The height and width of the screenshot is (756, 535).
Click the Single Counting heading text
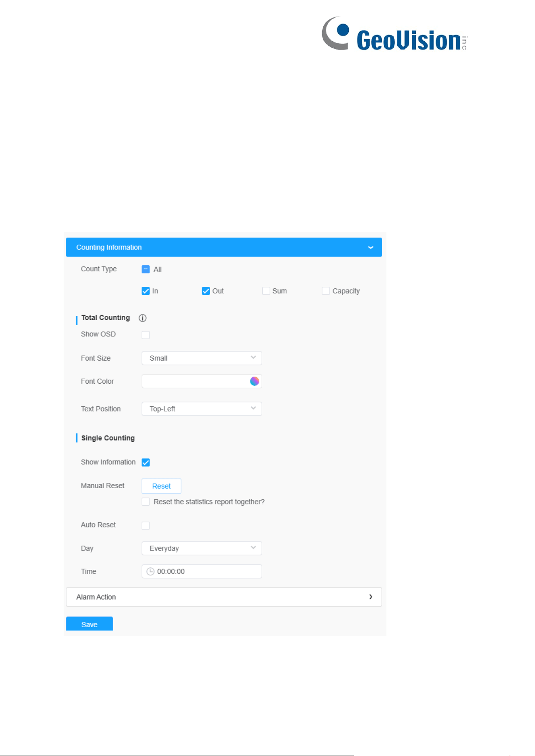coord(108,438)
